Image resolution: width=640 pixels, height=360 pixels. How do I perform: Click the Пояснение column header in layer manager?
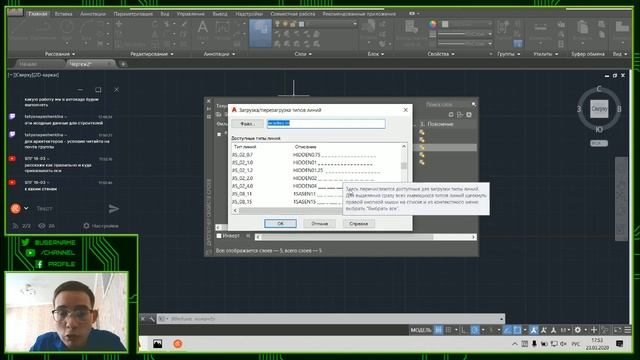pos(440,124)
